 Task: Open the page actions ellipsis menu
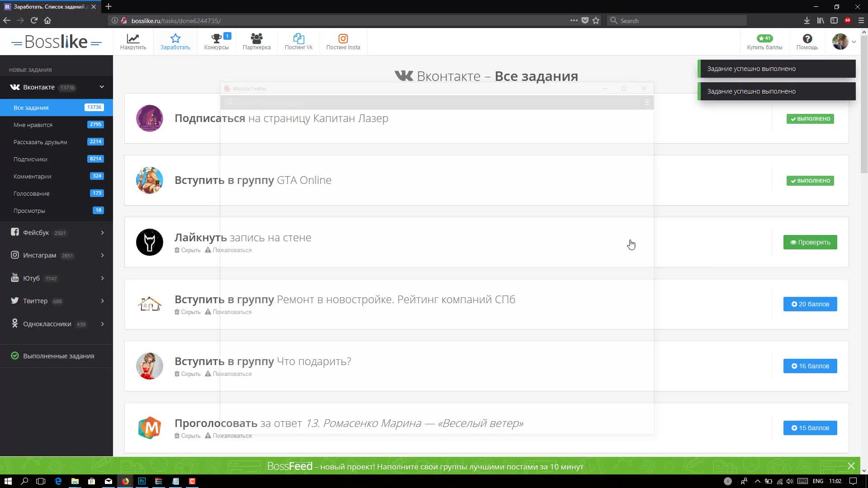[574, 20]
